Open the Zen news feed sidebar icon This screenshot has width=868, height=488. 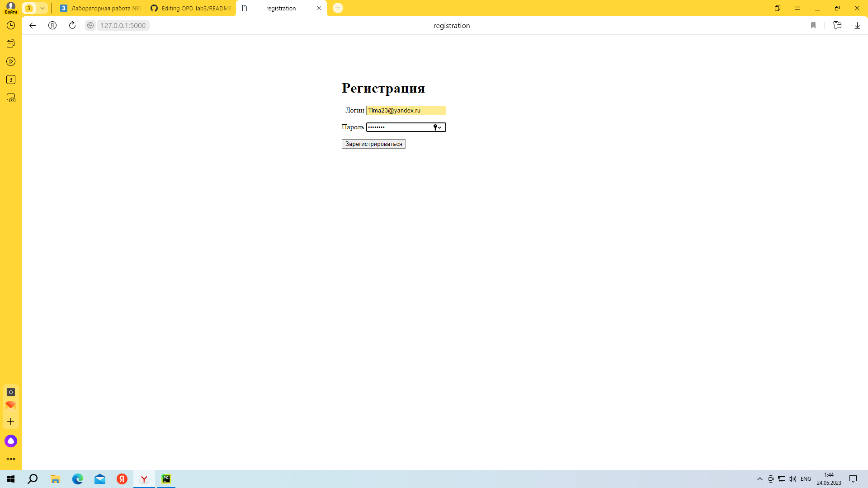[x=11, y=43]
